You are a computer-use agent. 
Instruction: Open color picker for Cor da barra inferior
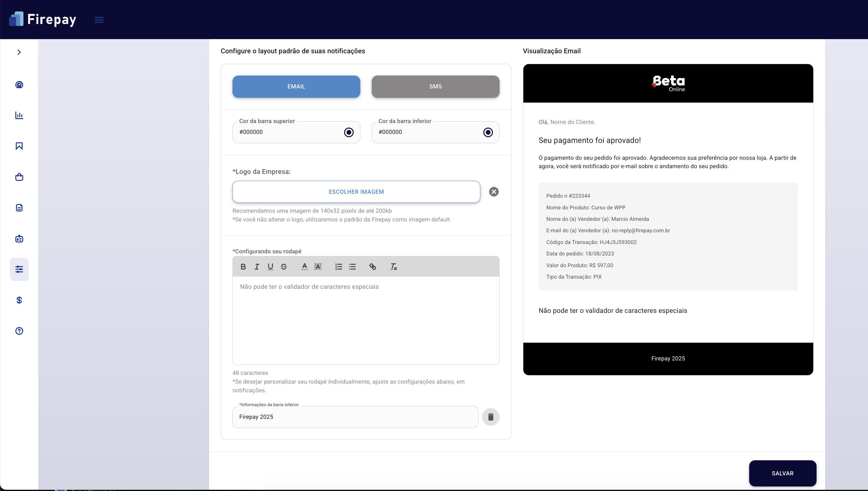click(488, 132)
